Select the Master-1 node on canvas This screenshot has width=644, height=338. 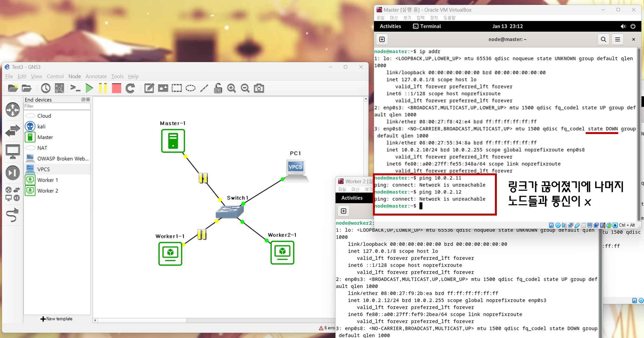[x=173, y=141]
